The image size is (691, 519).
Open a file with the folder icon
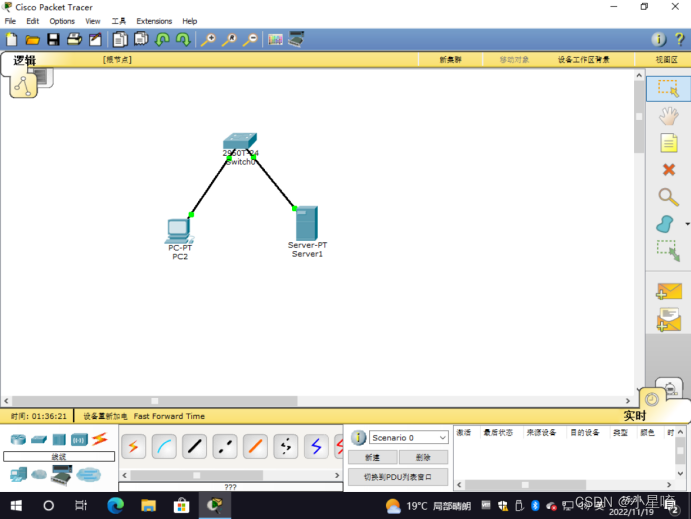pyautogui.click(x=32, y=40)
